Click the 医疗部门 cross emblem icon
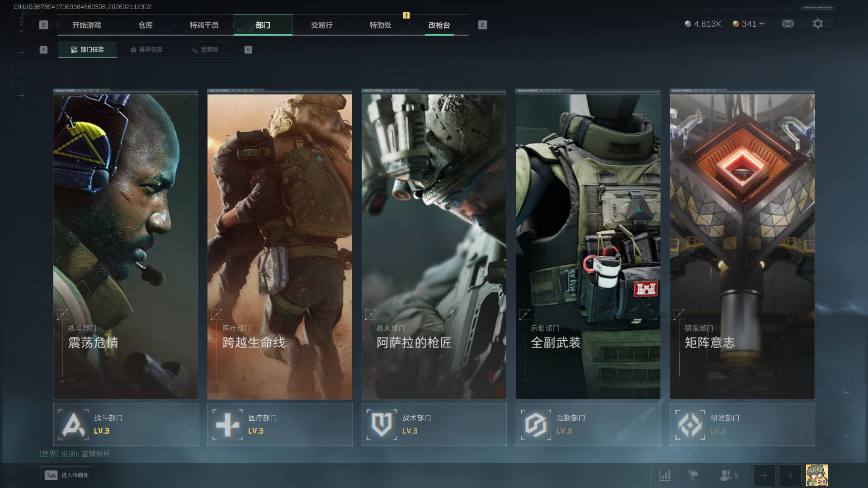868x488 pixels. coord(227,425)
